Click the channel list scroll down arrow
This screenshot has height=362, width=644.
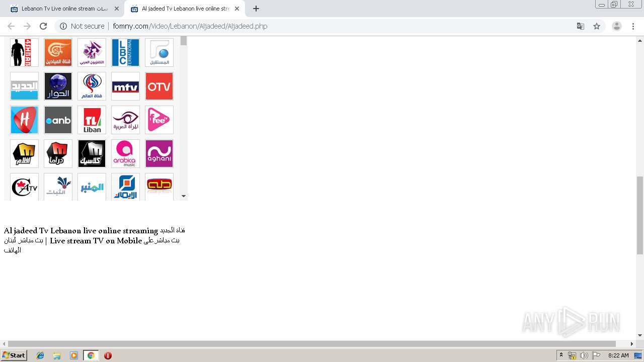pos(184,196)
